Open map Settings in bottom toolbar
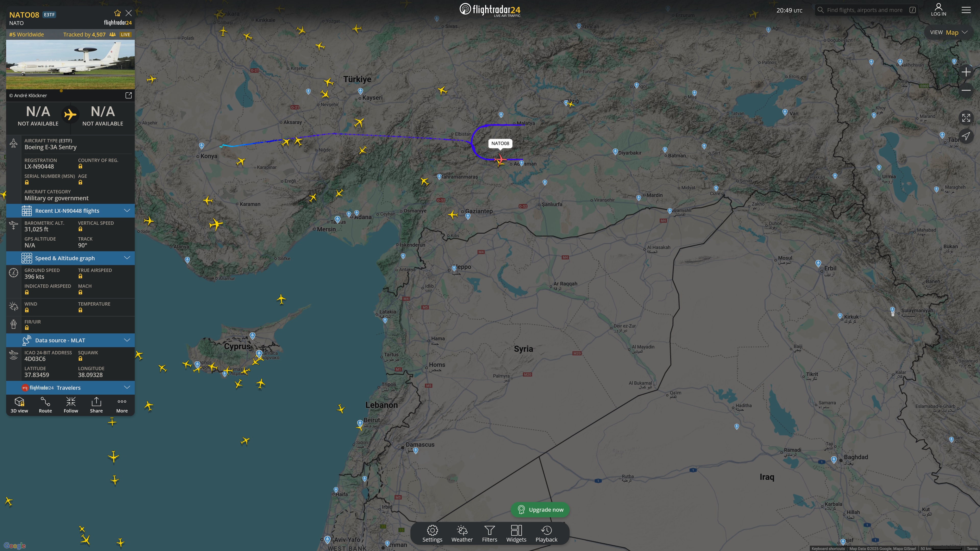The width and height of the screenshot is (980, 551). click(x=432, y=534)
